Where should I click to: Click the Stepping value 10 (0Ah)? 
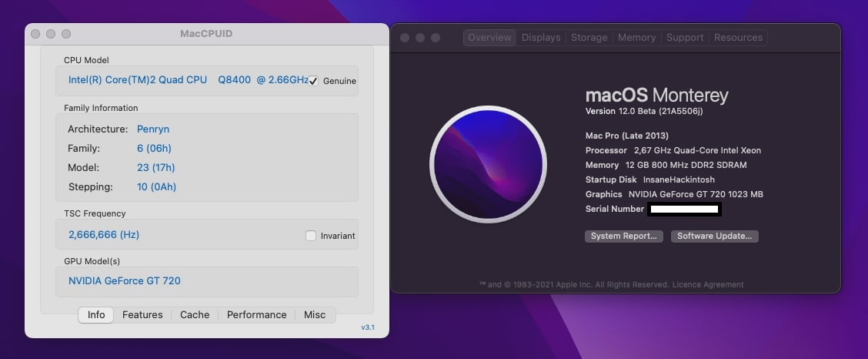pyautogui.click(x=156, y=186)
